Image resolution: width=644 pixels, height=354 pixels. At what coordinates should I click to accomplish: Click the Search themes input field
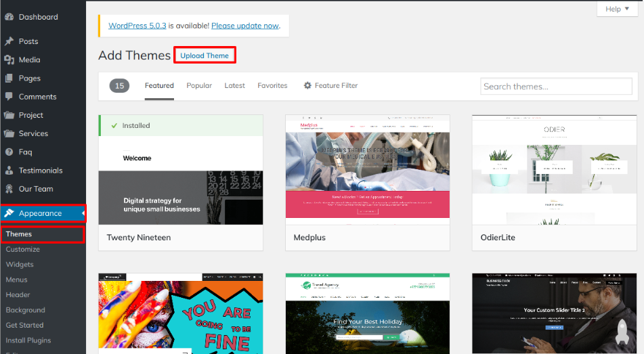pos(556,86)
